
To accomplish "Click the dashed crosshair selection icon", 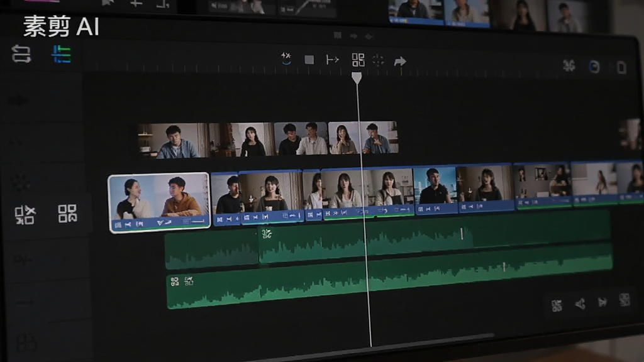I will [378, 61].
